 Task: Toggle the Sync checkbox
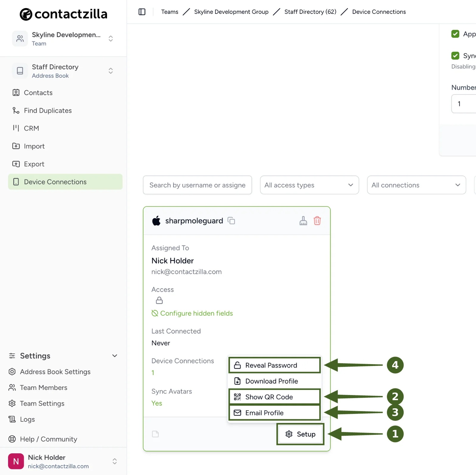click(455, 56)
